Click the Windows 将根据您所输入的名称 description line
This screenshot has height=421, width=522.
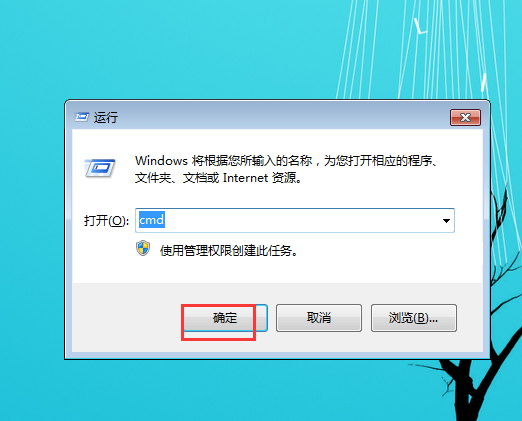(x=286, y=161)
